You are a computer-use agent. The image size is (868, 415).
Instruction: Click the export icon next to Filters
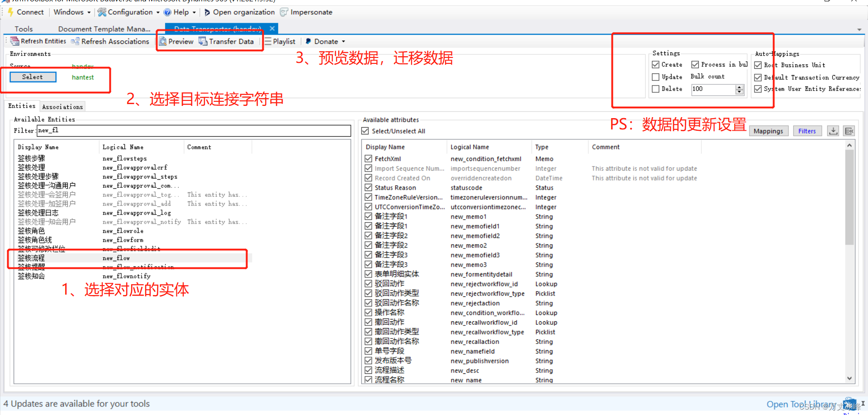click(x=833, y=131)
